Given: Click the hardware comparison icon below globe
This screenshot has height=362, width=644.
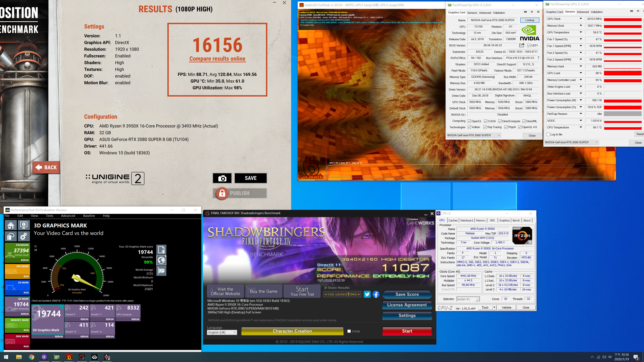Looking at the screenshot, I should (x=161, y=271).
